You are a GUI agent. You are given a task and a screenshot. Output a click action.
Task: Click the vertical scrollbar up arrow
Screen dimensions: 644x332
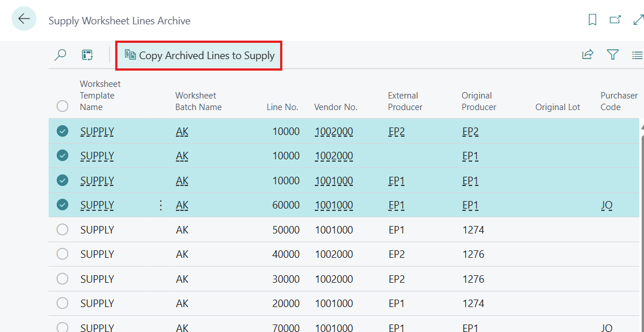(x=641, y=125)
